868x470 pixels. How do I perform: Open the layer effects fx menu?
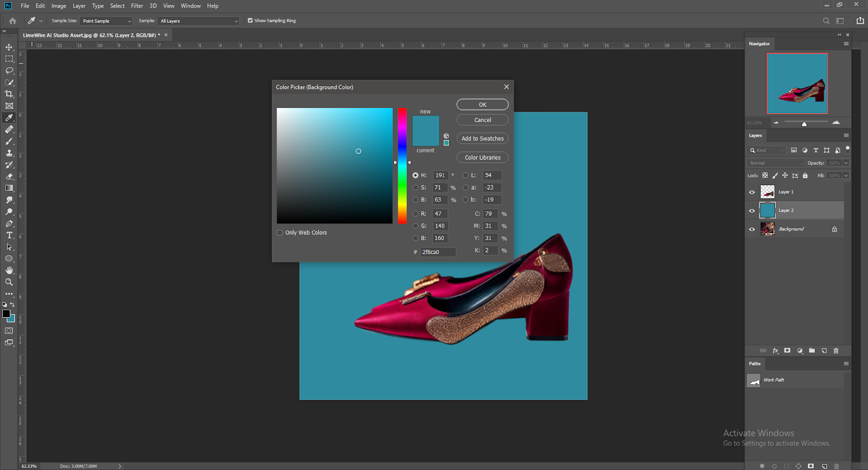coord(775,351)
